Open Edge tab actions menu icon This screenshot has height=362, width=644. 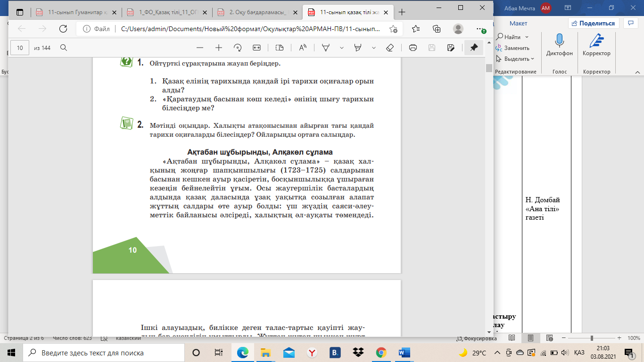[x=20, y=12]
